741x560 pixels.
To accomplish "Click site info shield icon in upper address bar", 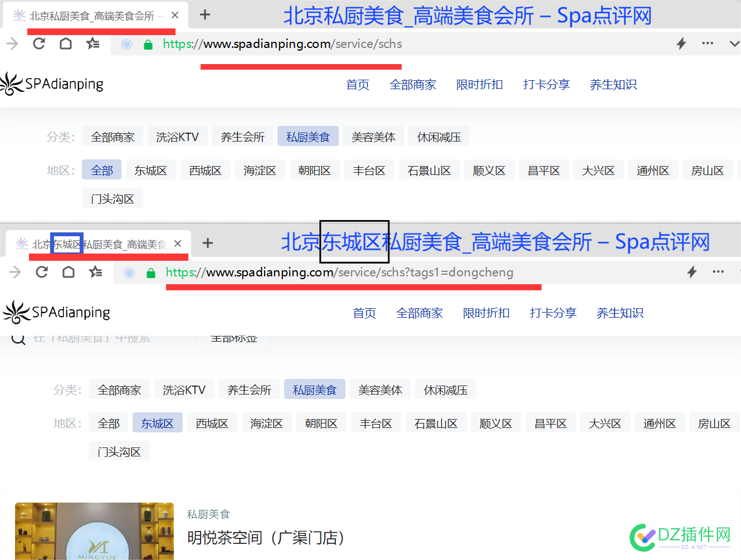I will (127, 45).
